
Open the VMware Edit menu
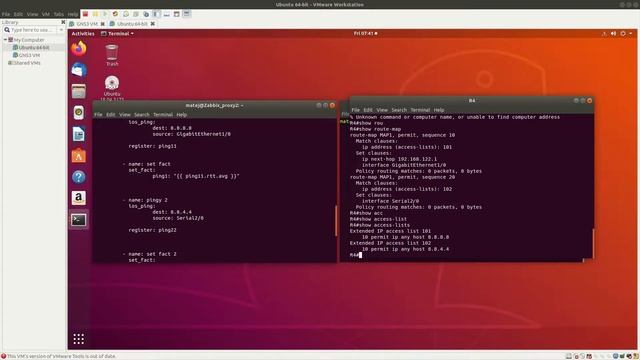click(18, 14)
